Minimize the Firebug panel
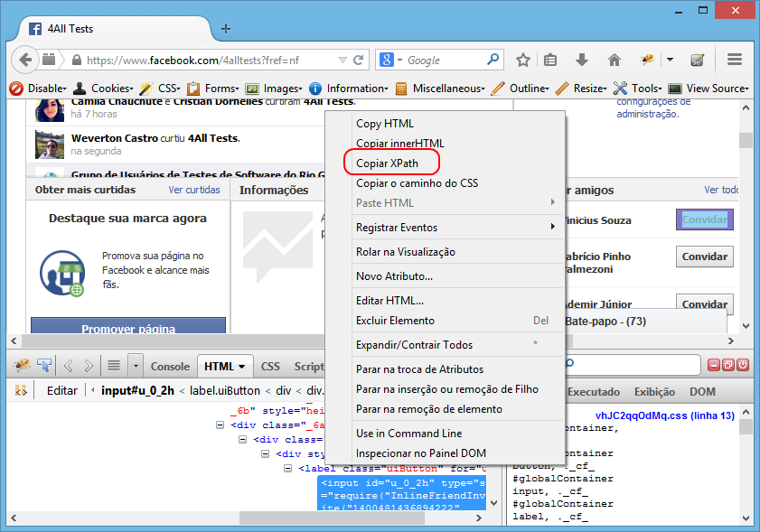The image size is (760, 532). [714, 365]
